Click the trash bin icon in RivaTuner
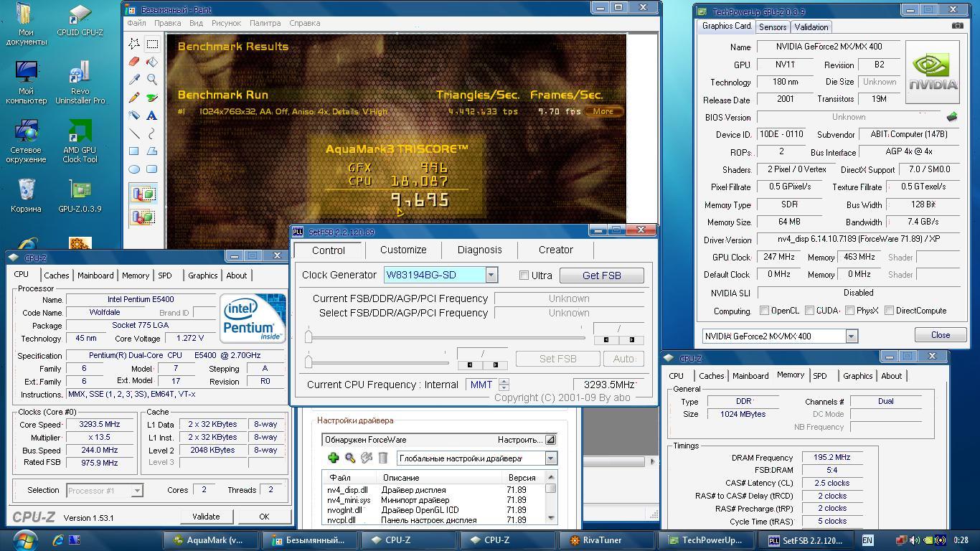980x551 pixels. tap(383, 458)
